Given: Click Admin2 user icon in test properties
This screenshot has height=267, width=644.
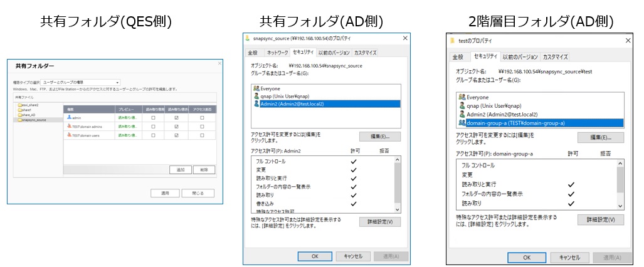Looking at the screenshot, I should (462, 115).
